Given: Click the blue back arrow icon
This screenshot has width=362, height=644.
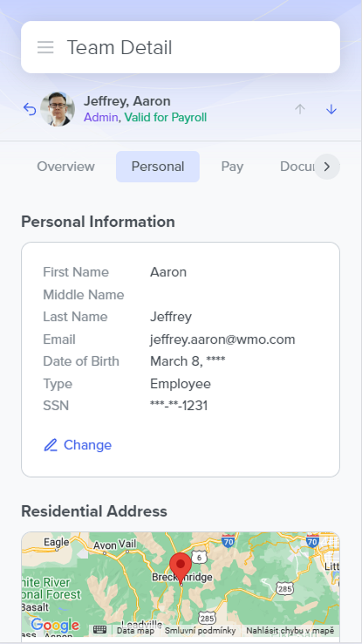Looking at the screenshot, I should pyautogui.click(x=30, y=109).
